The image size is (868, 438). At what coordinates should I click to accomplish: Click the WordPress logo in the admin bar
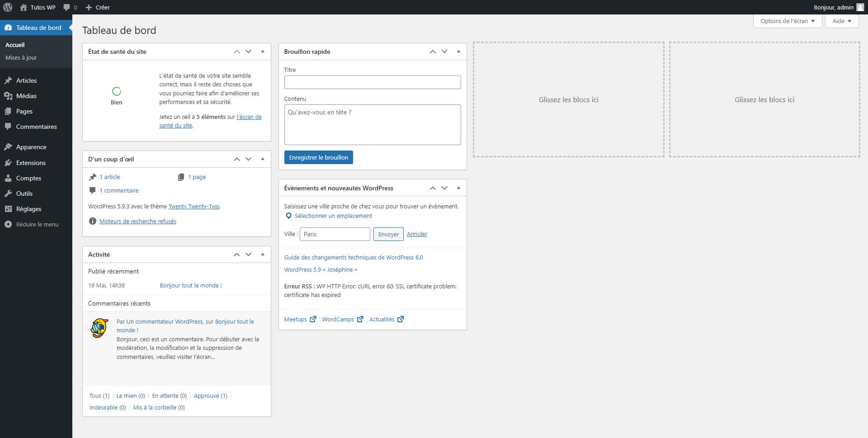8,7
